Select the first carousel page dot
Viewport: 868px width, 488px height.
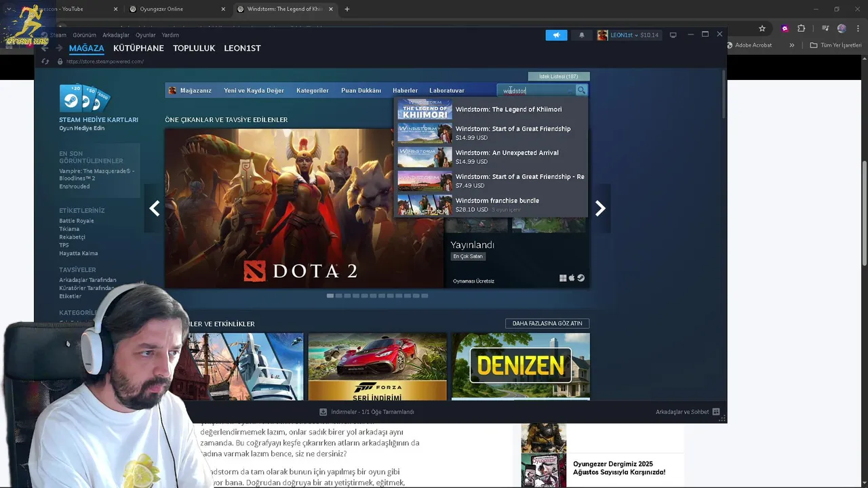[330, 296]
